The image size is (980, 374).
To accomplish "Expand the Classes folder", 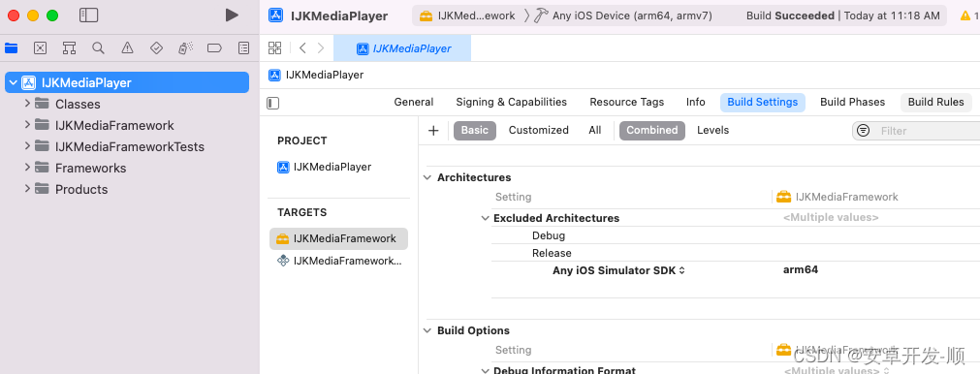I will click(x=27, y=103).
